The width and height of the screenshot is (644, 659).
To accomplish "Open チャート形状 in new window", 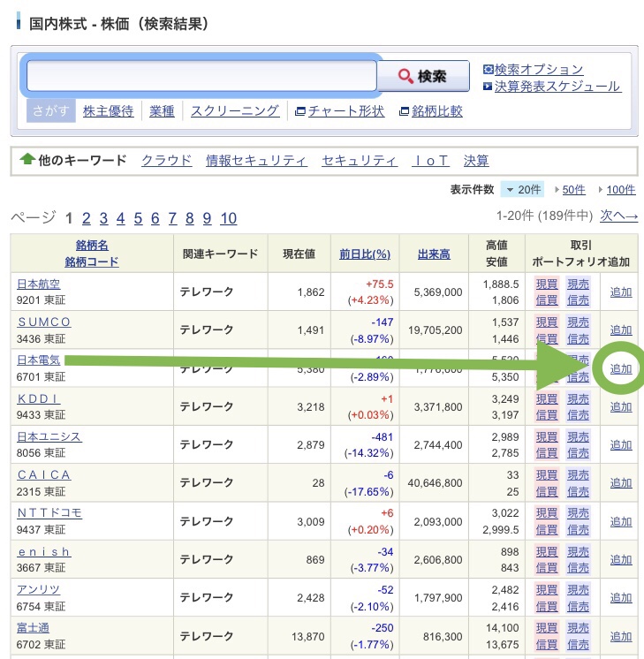I will pos(346,111).
